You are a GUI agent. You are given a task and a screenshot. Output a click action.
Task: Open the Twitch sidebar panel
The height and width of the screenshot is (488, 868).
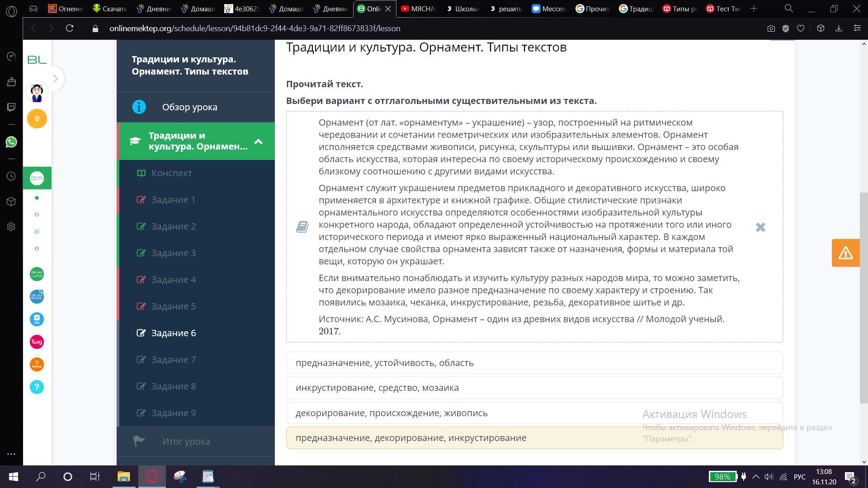click(x=11, y=107)
